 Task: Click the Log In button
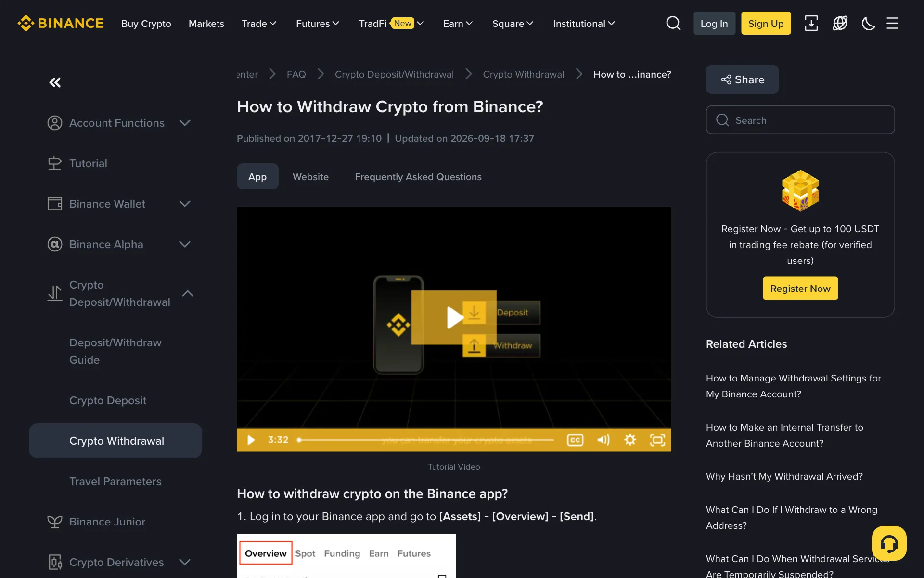click(714, 23)
